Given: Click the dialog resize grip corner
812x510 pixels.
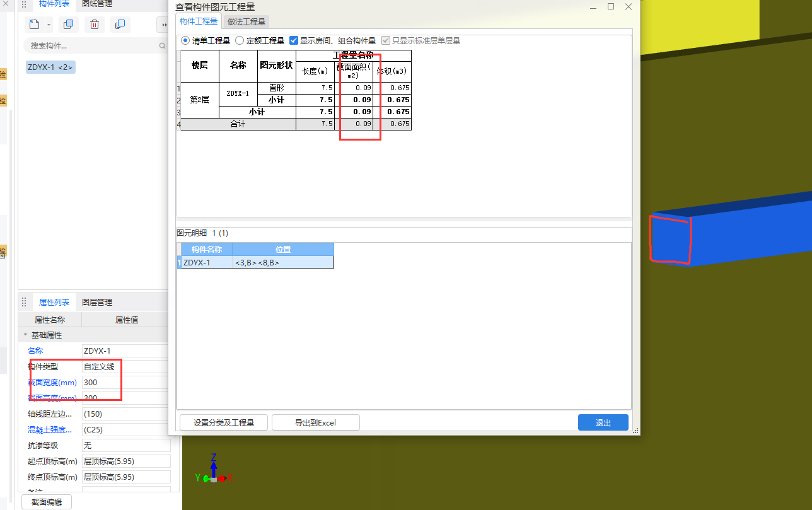Looking at the screenshot, I should [635, 431].
